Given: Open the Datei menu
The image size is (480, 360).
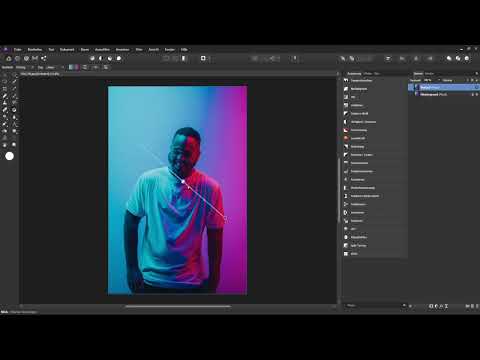Looking at the screenshot, I should point(17,49).
